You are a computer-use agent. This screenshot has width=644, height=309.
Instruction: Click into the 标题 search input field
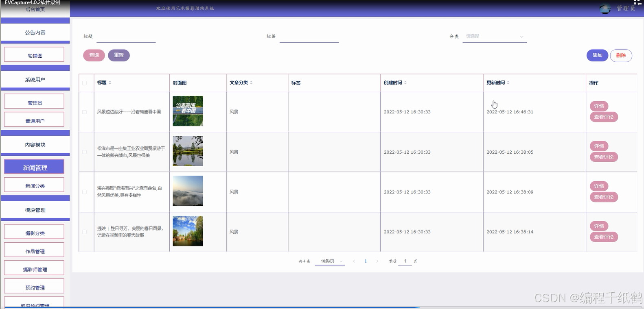click(x=126, y=37)
